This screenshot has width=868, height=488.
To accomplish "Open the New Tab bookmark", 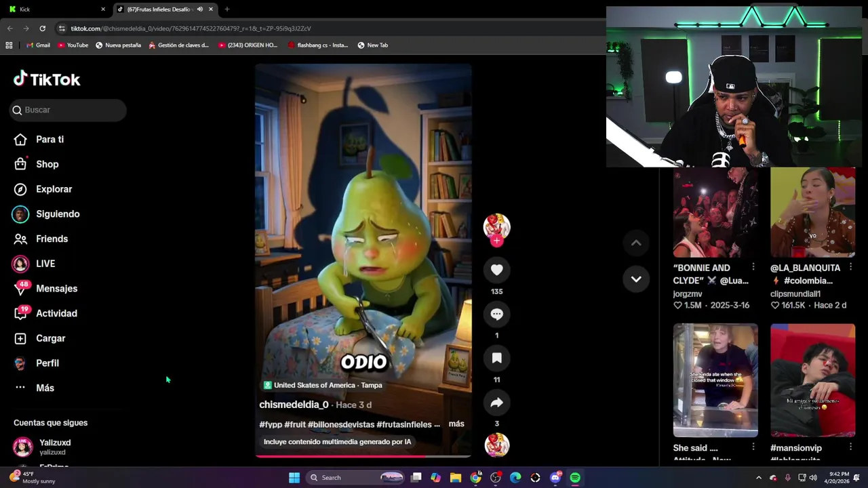I will click(x=373, y=45).
